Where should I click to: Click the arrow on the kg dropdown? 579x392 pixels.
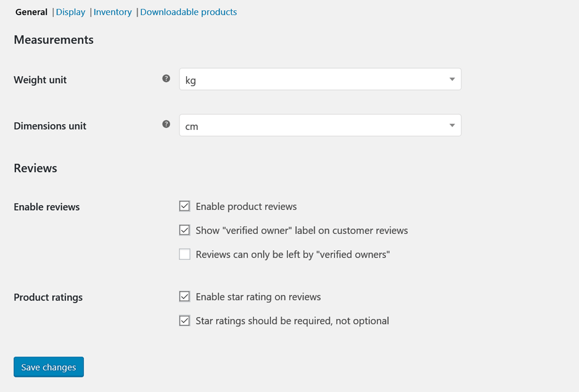452,79
